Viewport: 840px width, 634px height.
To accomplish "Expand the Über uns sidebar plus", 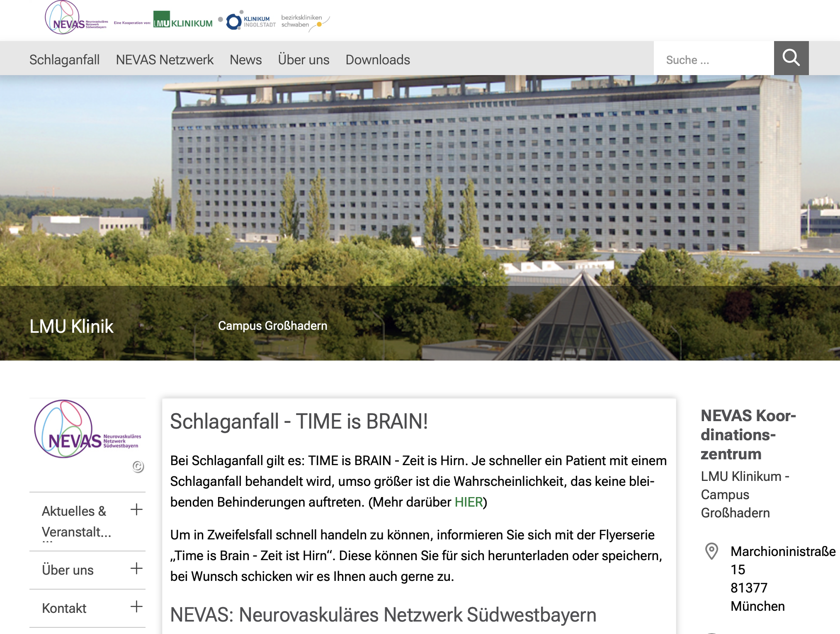I will pos(136,568).
